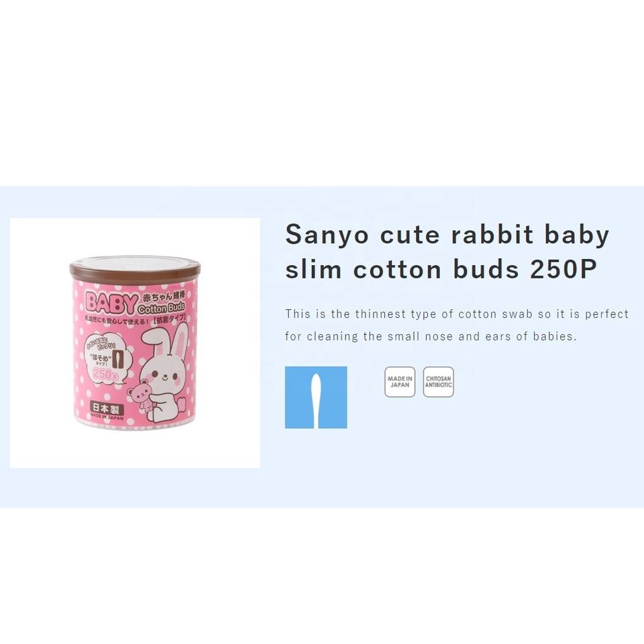Screen dimensions: 644x644
Task: Click the small MADE IN JAPAN text on the package
Action: pos(107,417)
